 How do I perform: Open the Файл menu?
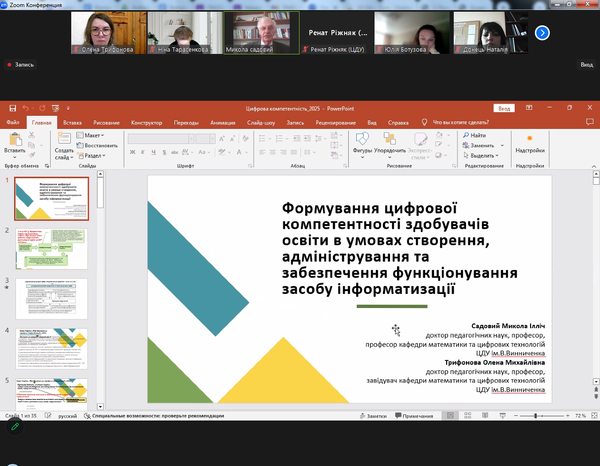pos(13,122)
